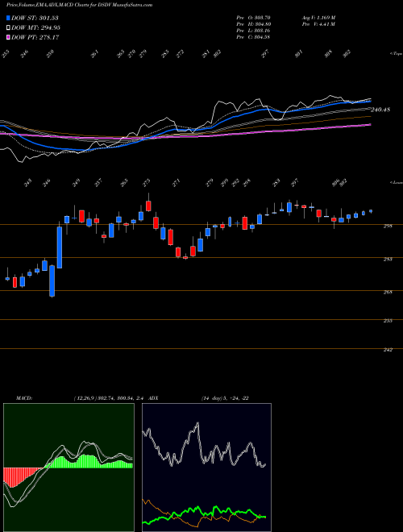The height and width of the screenshot is (532, 403).
Task: Click the 'Pre C: 304.58' close value
Action: pos(253,37)
